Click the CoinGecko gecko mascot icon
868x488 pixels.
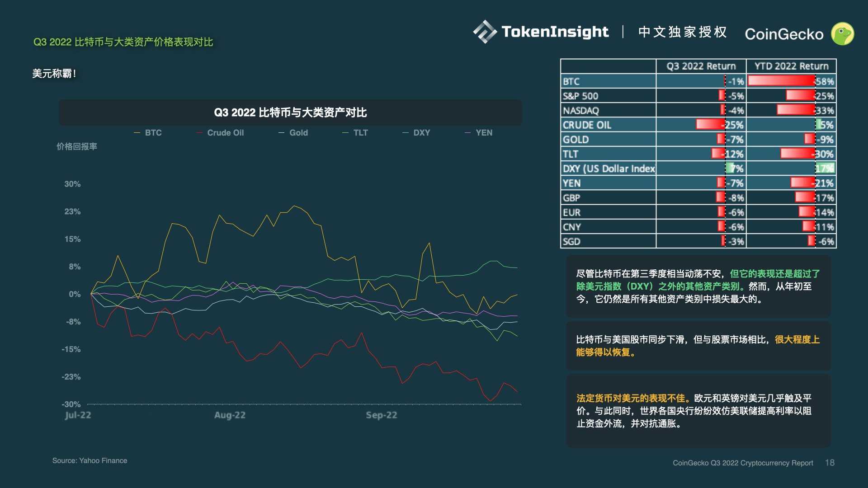coord(842,34)
